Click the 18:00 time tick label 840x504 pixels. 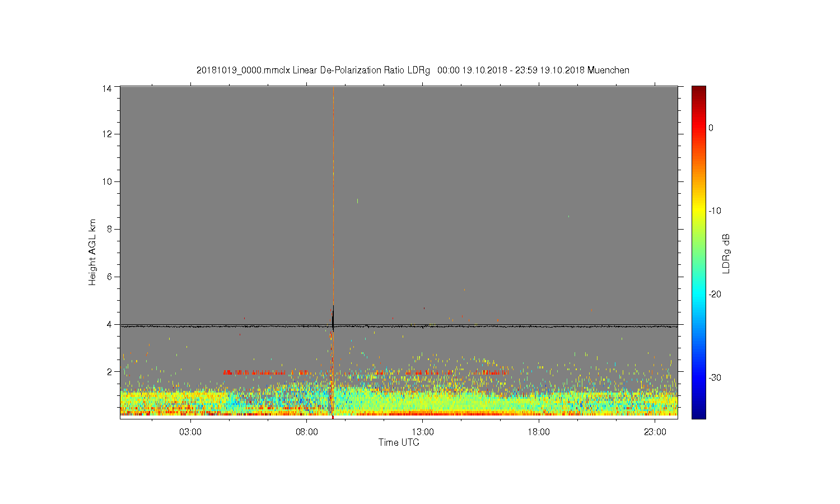coord(539,432)
